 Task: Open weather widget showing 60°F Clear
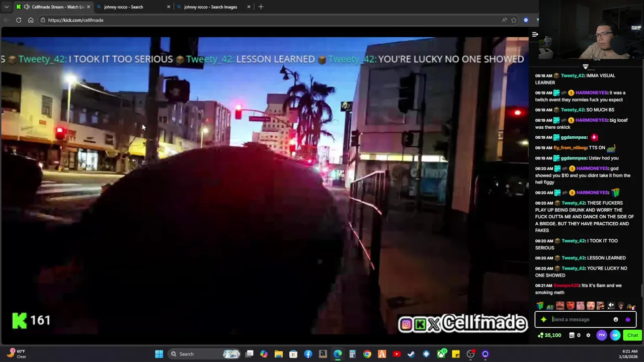click(x=16, y=354)
